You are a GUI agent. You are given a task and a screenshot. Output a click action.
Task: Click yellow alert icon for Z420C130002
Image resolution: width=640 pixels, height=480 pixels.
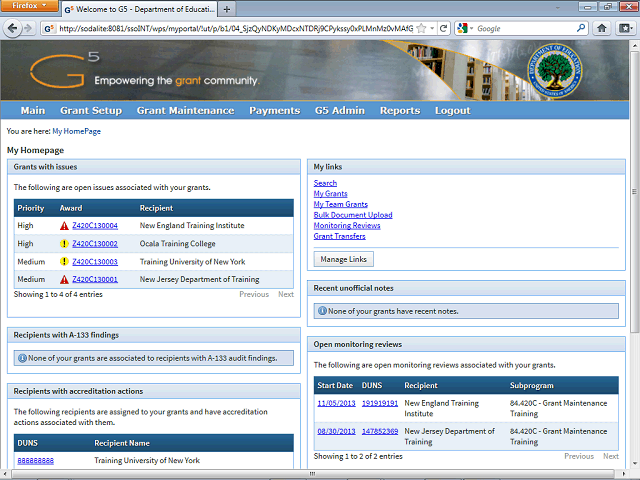pos(64,244)
